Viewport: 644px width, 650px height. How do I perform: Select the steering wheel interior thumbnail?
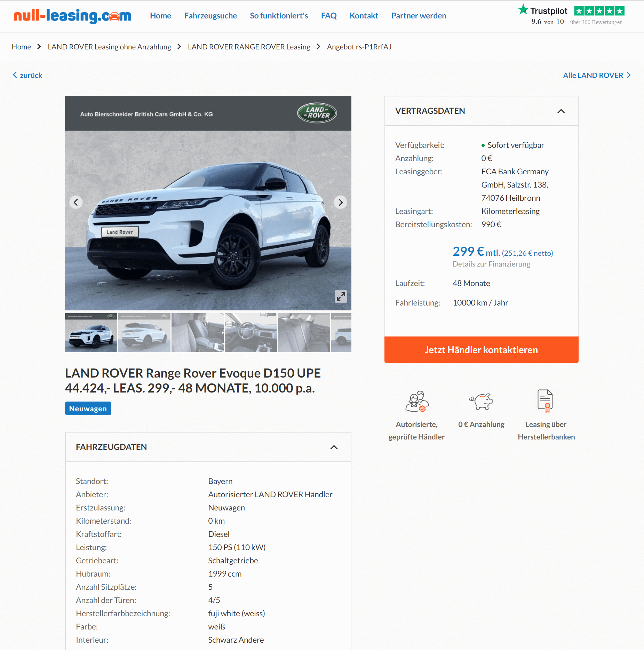[x=251, y=333]
